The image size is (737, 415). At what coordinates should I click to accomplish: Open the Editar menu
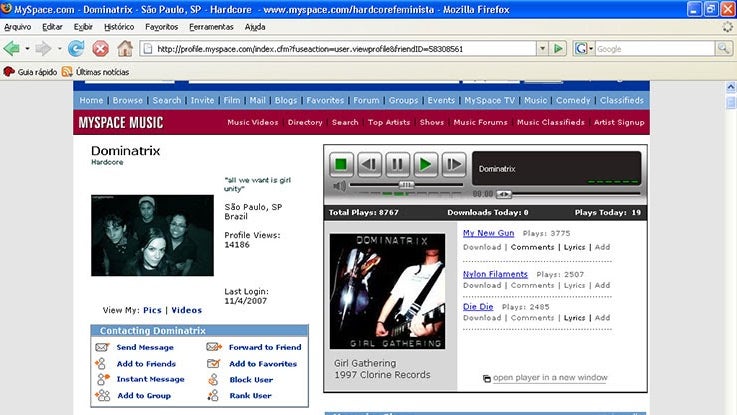coord(52,27)
